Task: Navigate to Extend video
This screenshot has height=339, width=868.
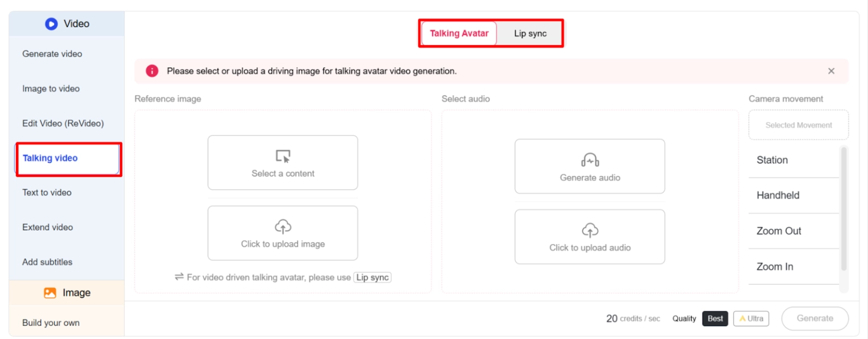Action: [x=47, y=227]
